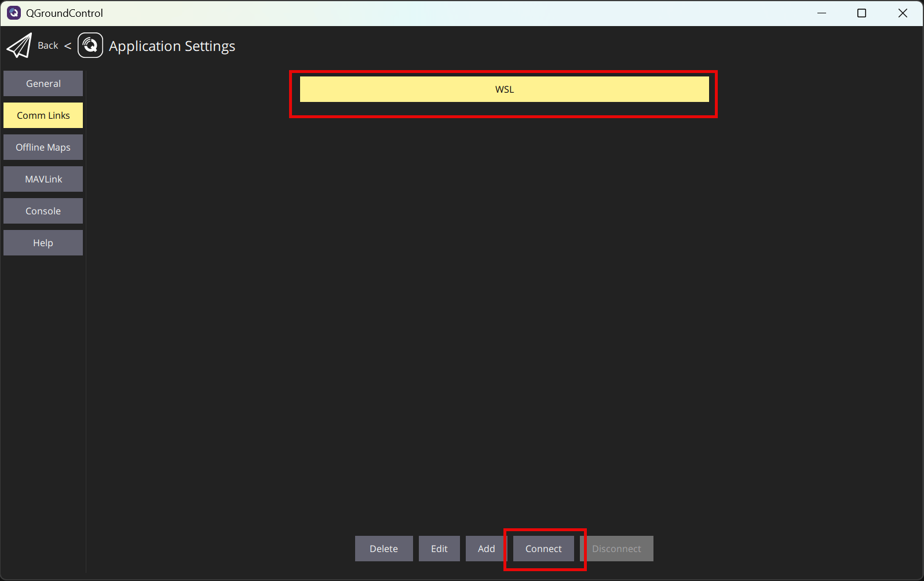Go back using the Back label

pyautogui.click(x=48, y=45)
